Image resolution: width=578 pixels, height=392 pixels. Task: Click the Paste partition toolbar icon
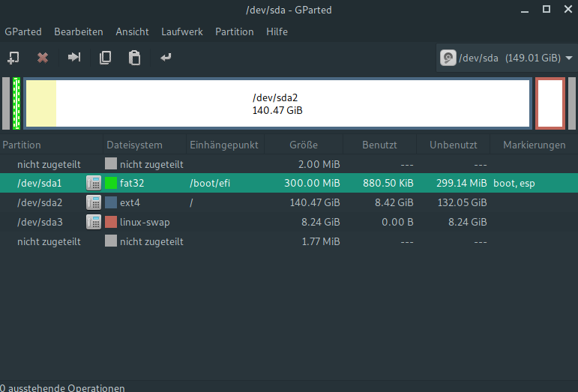click(134, 58)
